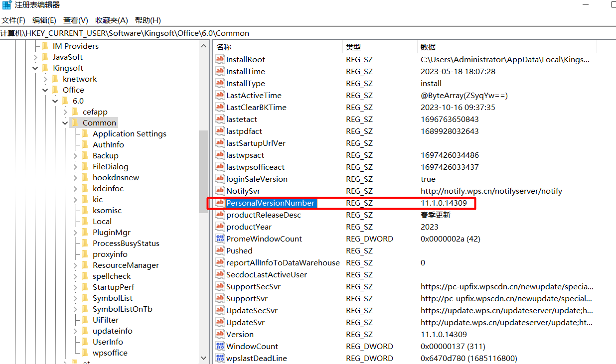Click the string icon beside loginSafeVersion
616x364 pixels.
click(x=220, y=179)
